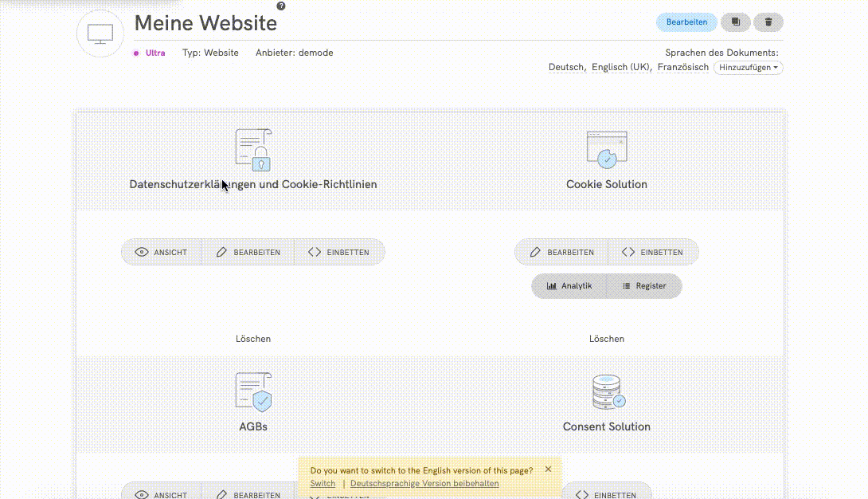Click the website monitor icon

point(100,34)
